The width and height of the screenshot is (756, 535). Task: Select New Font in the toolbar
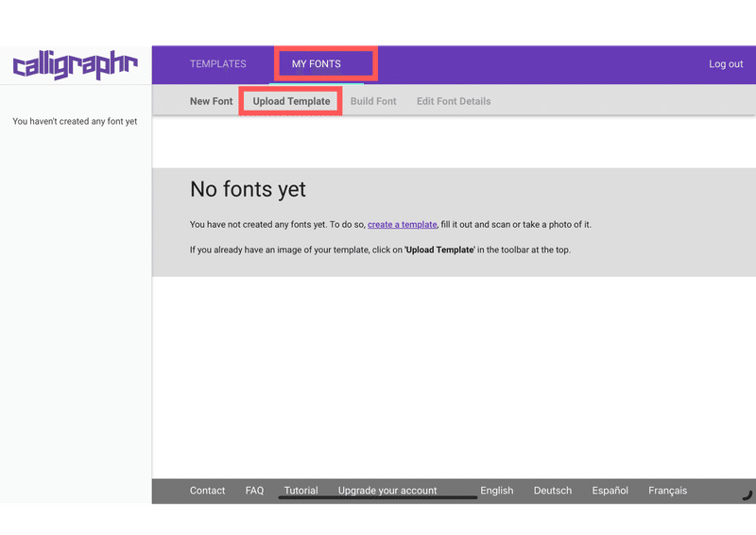click(211, 101)
